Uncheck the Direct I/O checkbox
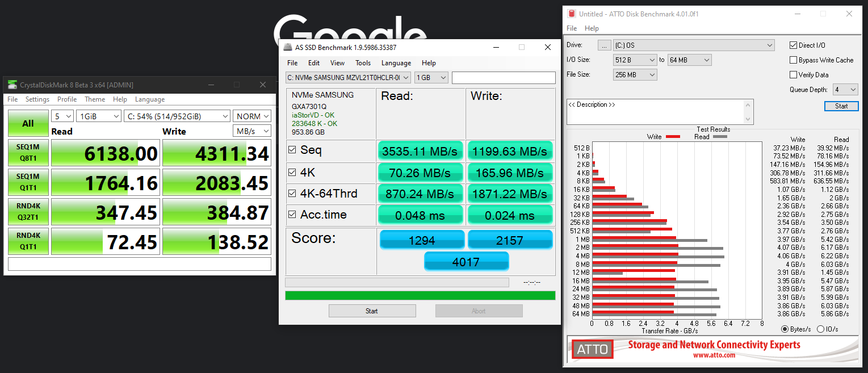The image size is (868, 373). 794,45
